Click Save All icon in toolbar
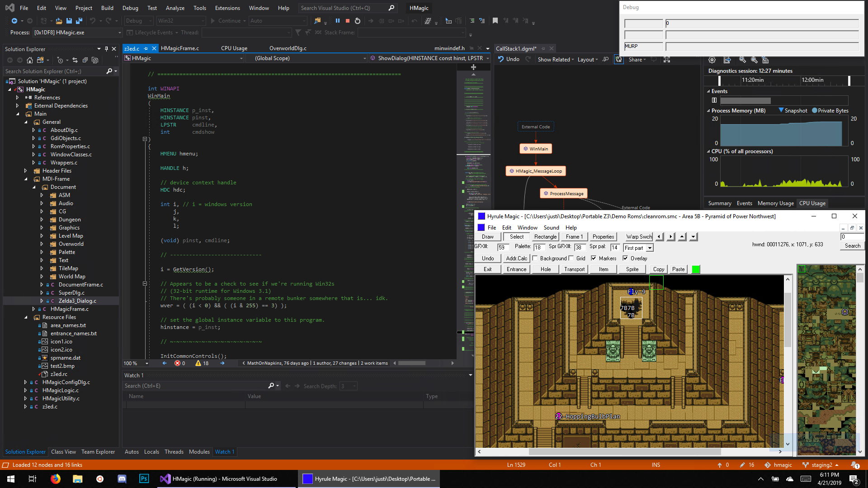Viewport: 868px width, 488px height. coord(79,21)
